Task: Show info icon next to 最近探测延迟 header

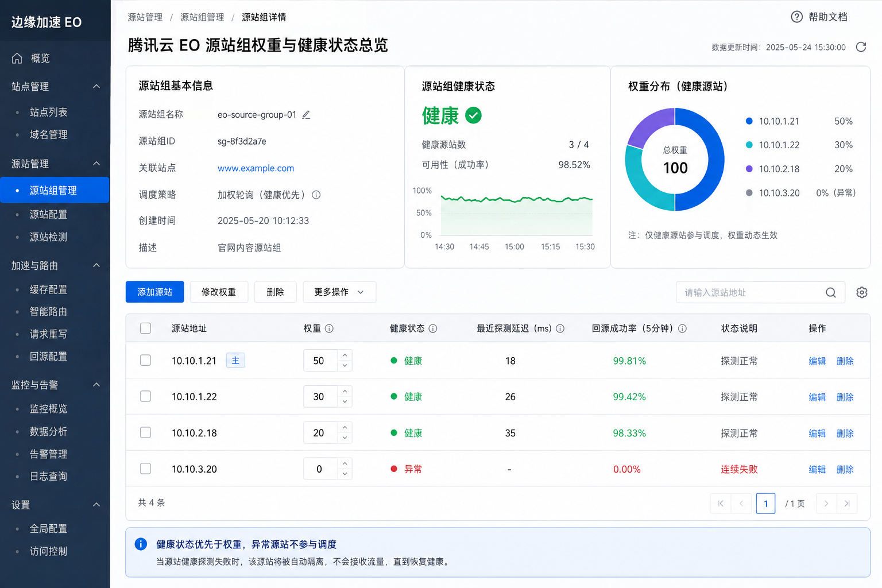Action: [560, 328]
